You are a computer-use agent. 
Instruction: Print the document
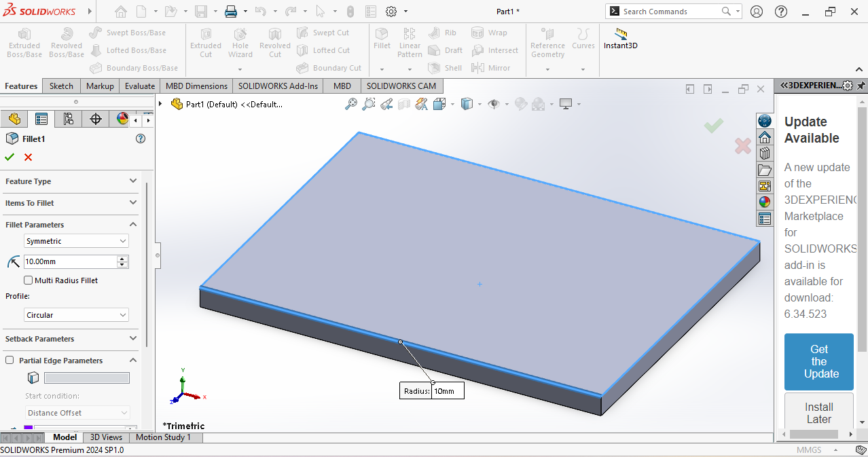[x=231, y=12]
